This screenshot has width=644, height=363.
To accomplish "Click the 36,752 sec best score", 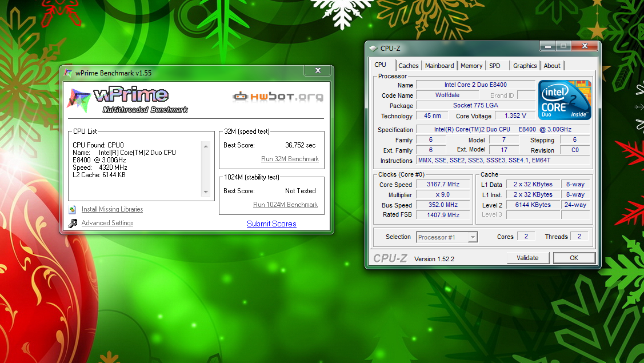I will pyautogui.click(x=300, y=145).
